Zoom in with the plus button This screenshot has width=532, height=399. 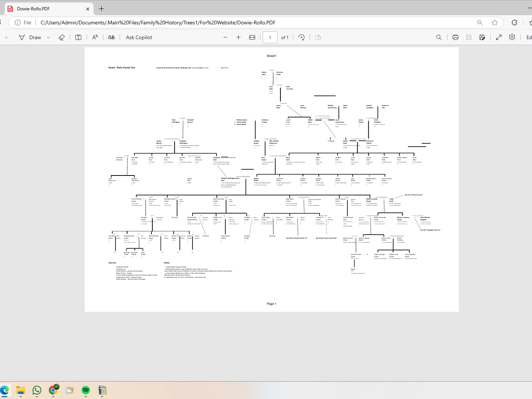(x=238, y=37)
